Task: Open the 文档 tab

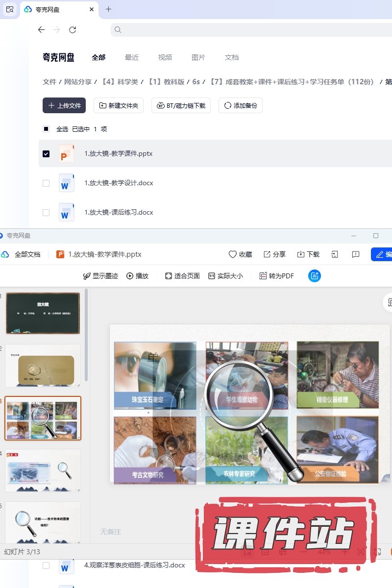Action: point(231,57)
